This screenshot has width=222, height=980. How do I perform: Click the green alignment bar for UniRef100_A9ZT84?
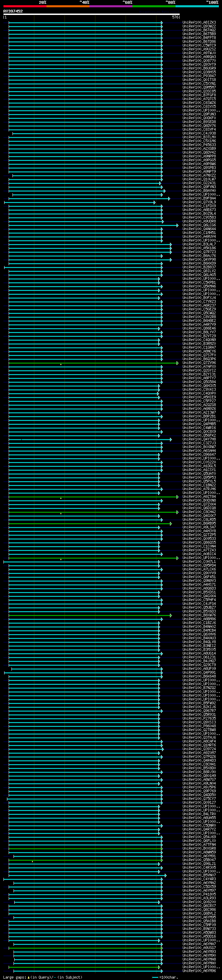tap(93, 497)
